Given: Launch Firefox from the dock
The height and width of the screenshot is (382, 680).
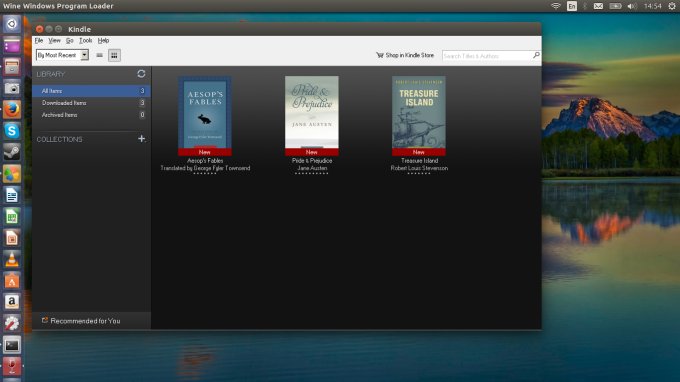Looking at the screenshot, I should (12, 109).
